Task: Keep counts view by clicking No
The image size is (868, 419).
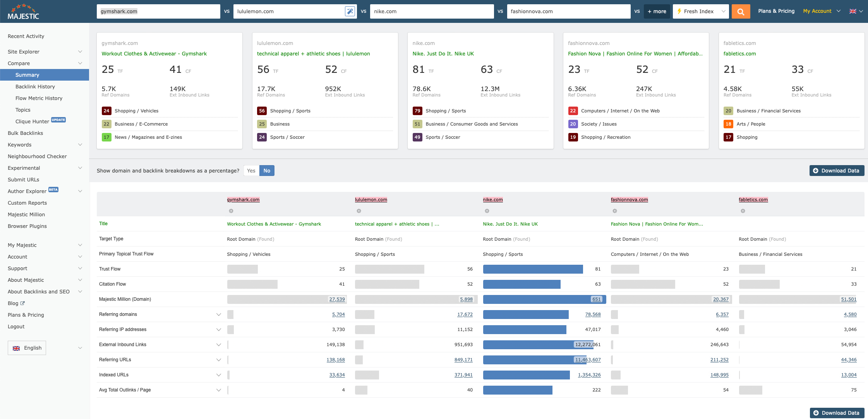Action: (267, 171)
